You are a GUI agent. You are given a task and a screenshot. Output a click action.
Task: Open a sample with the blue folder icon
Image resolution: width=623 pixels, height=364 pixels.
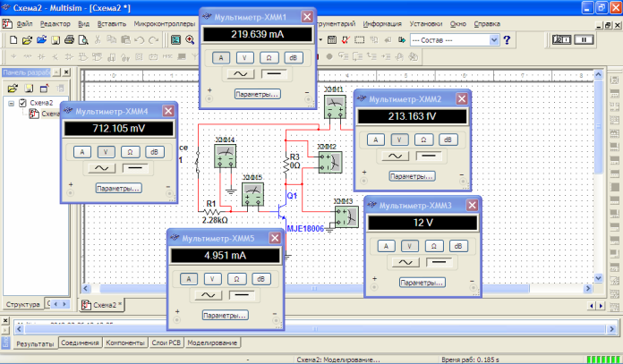(41, 40)
